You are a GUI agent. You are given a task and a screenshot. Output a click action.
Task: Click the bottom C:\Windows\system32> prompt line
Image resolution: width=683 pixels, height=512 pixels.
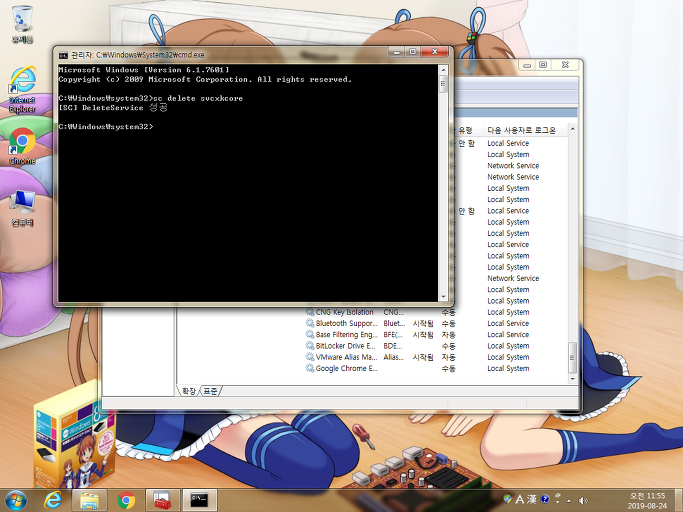(106, 126)
